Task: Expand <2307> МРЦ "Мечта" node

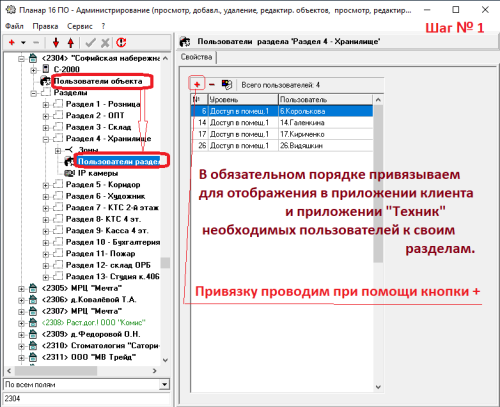Action: (21, 312)
